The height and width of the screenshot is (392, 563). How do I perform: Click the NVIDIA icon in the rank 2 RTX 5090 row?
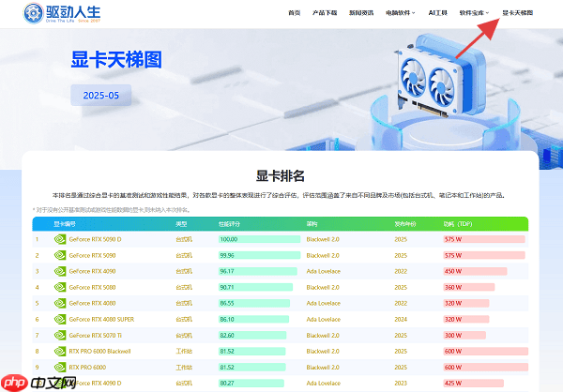(60, 255)
